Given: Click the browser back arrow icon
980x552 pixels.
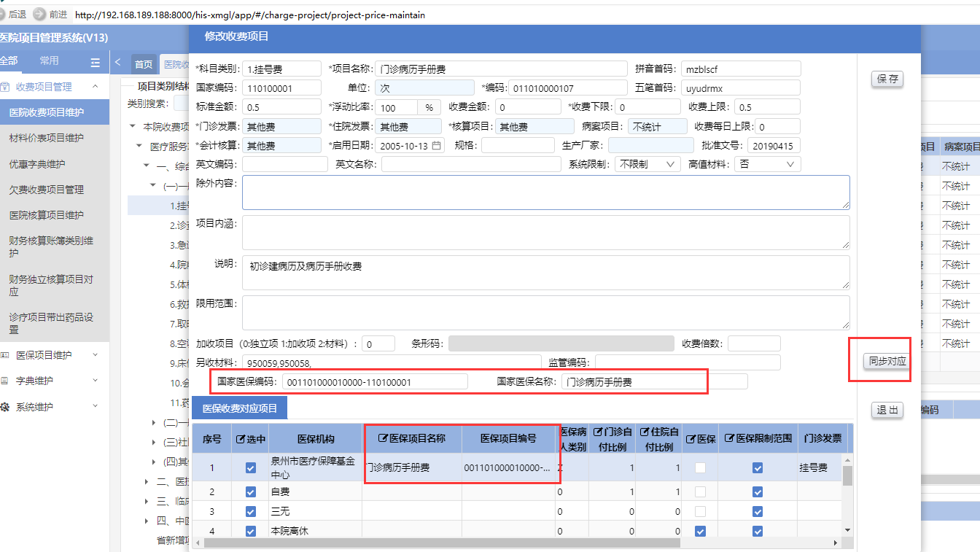Looking at the screenshot, I should coord(3,15).
